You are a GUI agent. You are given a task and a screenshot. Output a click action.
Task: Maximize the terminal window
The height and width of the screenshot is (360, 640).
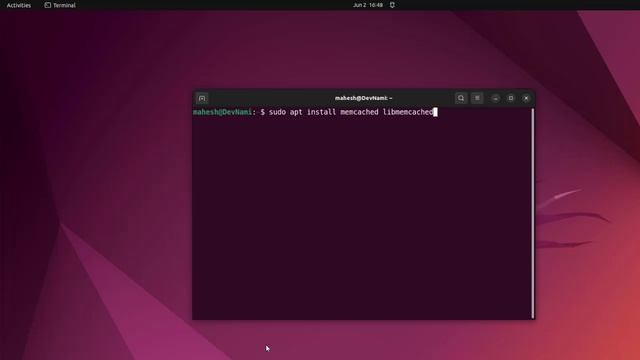(511, 98)
